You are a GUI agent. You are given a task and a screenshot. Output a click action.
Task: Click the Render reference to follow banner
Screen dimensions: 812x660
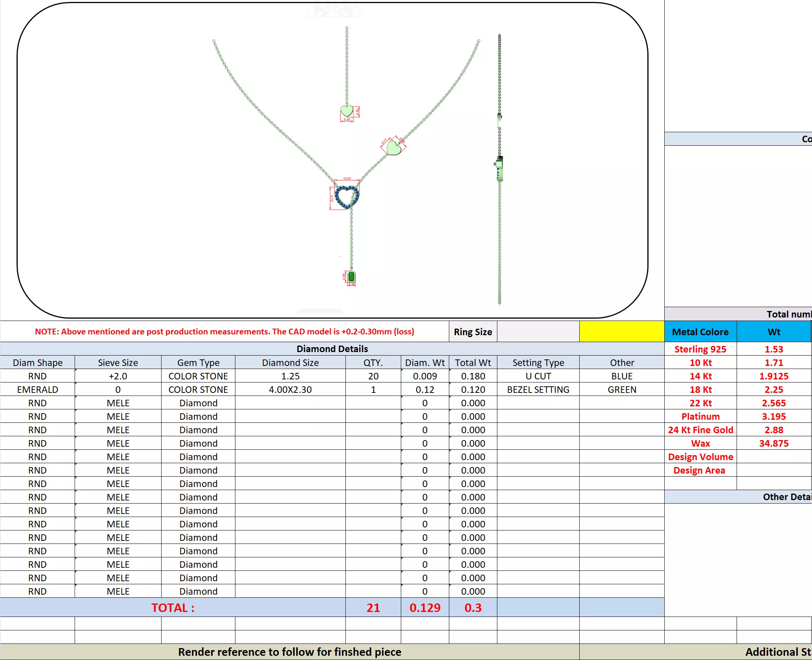(x=289, y=652)
